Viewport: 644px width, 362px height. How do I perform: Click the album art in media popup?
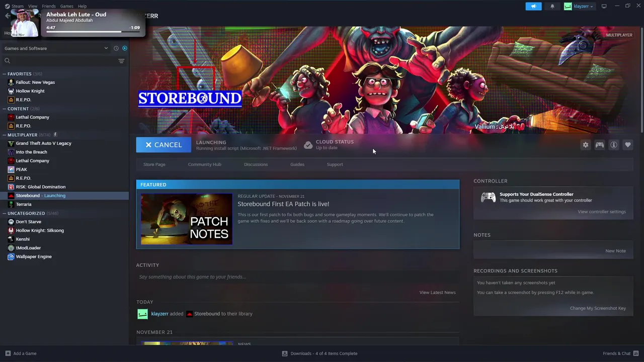pos(25,23)
